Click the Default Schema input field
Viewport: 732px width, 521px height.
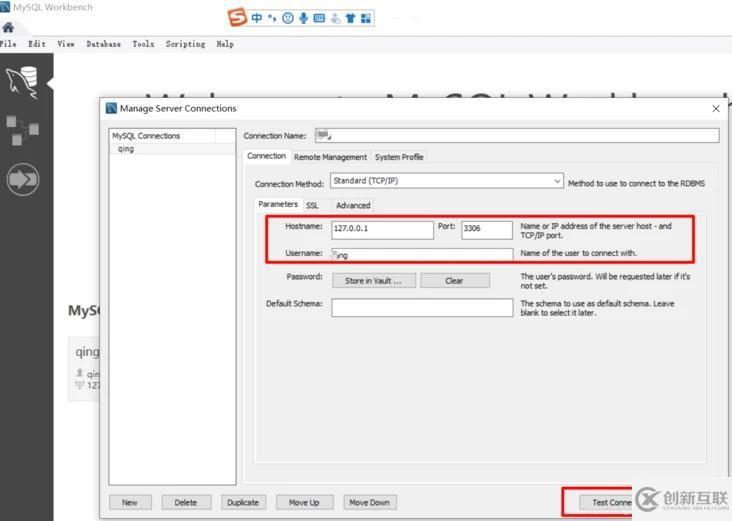(422, 308)
